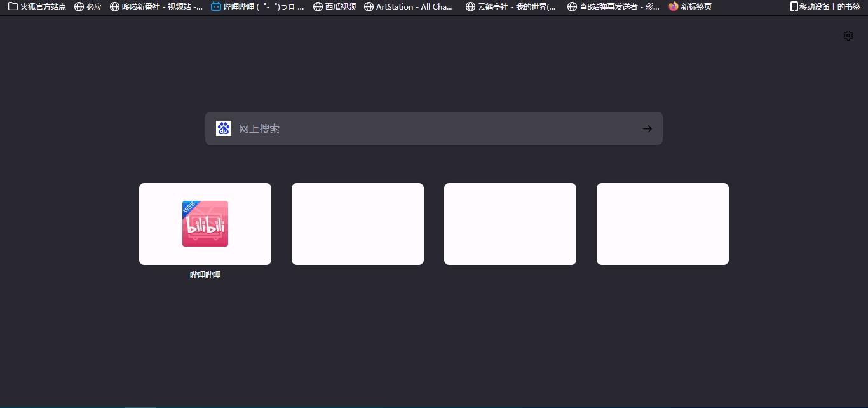Open the third blank shortcut tile
The image size is (868, 408).
point(510,224)
